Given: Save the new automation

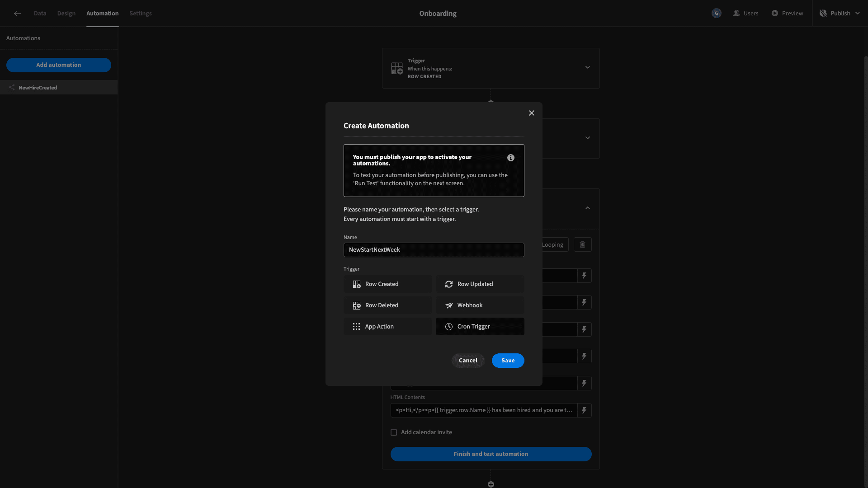Looking at the screenshot, I should [x=508, y=361].
